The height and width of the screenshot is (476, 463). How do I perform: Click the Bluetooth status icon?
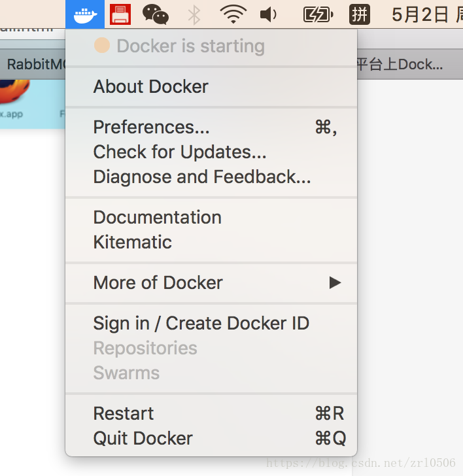pos(194,15)
